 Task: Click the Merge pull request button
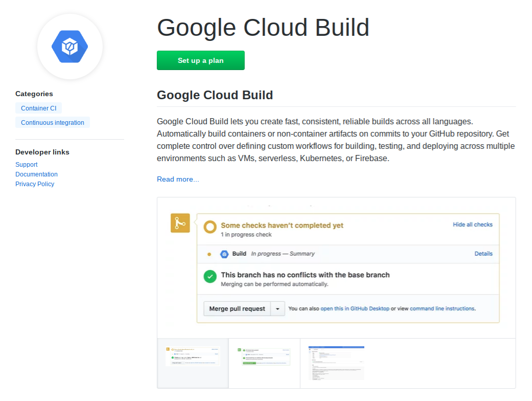(237, 309)
